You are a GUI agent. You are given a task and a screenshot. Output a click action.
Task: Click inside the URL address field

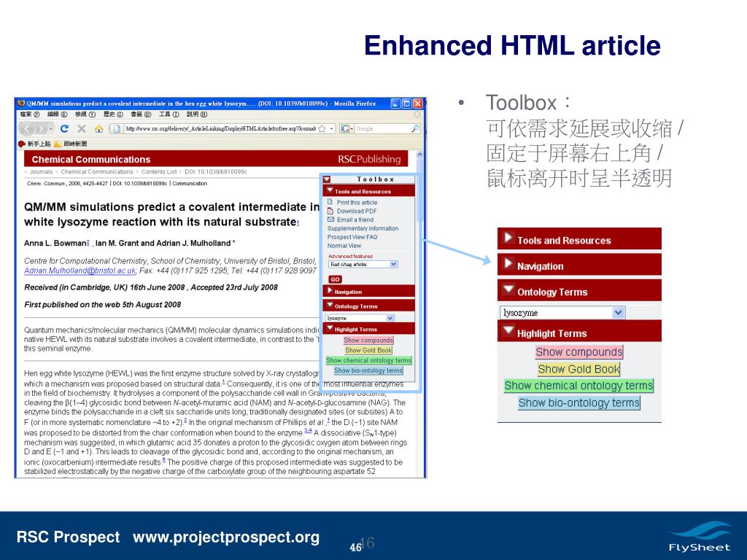coord(220,128)
